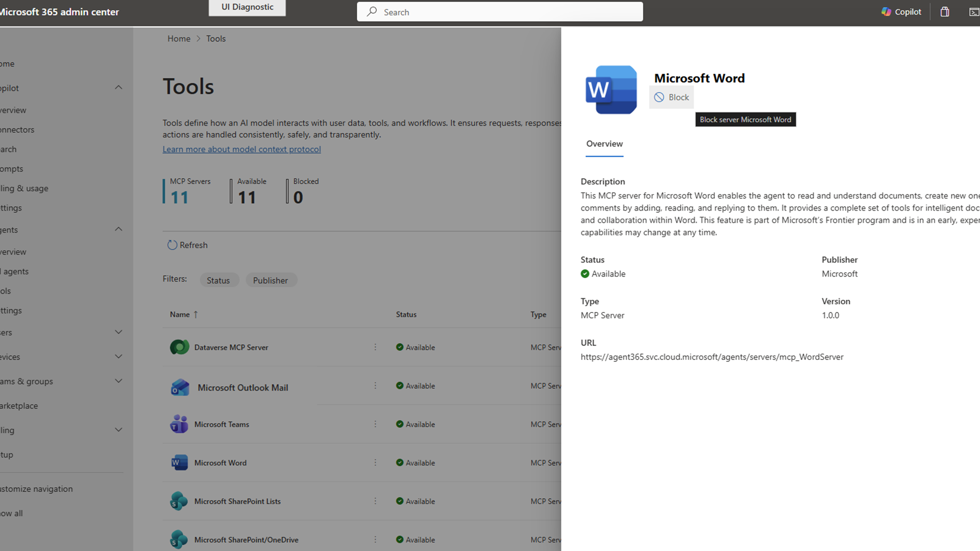
Task: Click the shopping bag icon in the header
Action: tap(945, 11)
